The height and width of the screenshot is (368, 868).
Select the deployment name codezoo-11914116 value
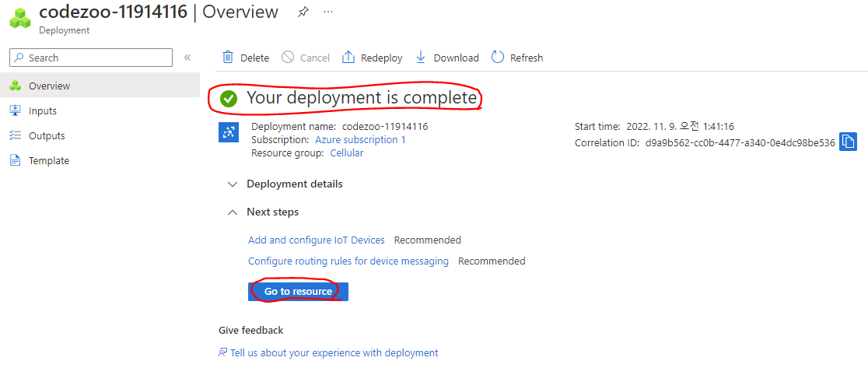(x=385, y=126)
